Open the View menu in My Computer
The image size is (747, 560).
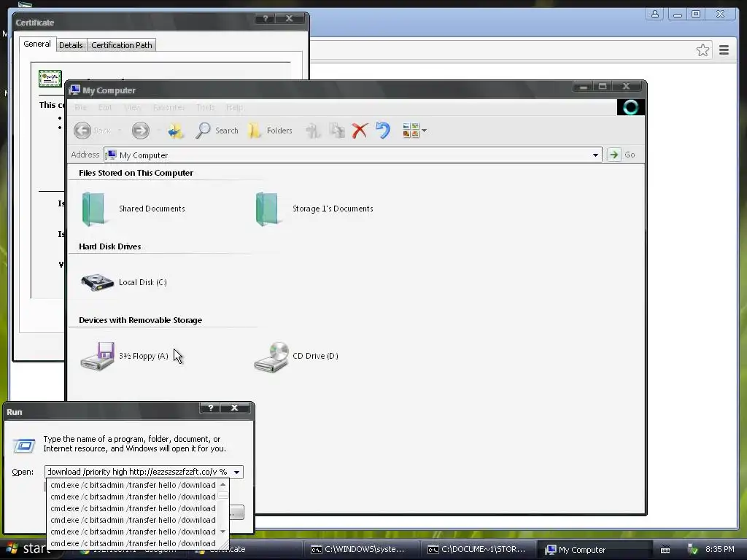point(133,107)
